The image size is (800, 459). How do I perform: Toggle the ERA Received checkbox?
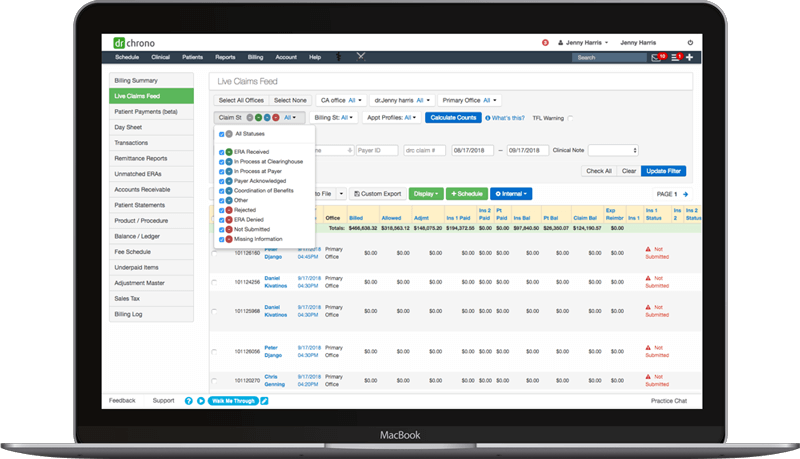click(221, 152)
